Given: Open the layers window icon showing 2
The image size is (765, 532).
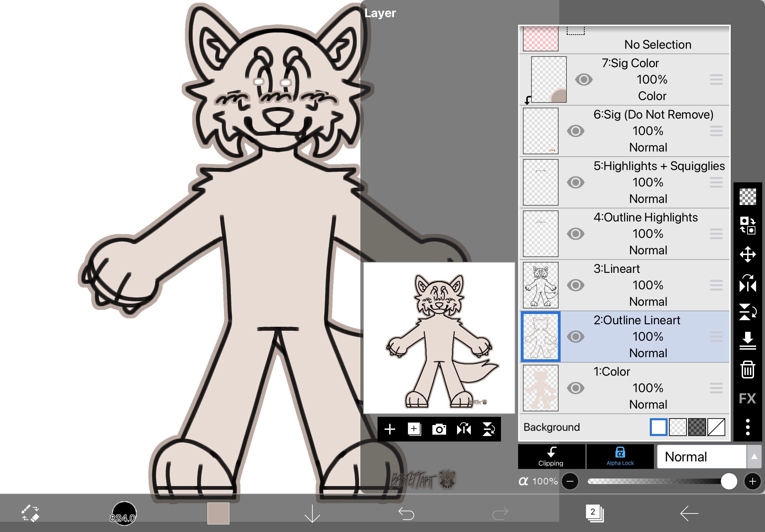Looking at the screenshot, I should tap(595, 513).
